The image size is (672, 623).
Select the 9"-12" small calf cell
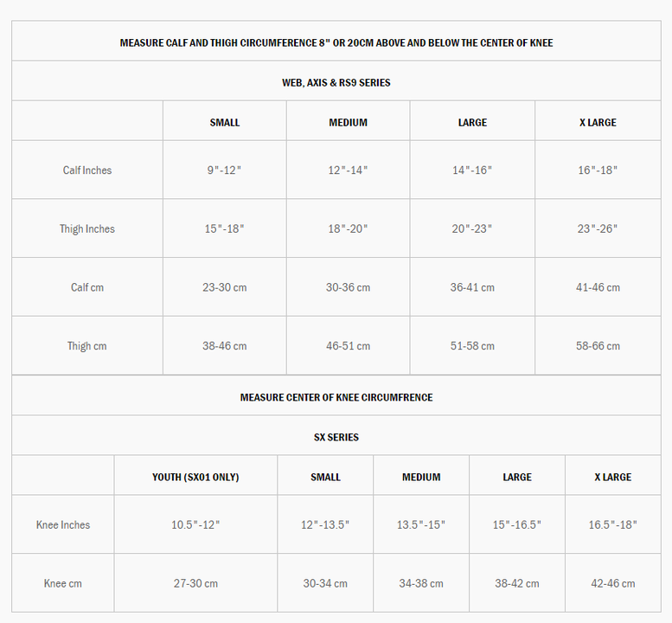(x=224, y=170)
